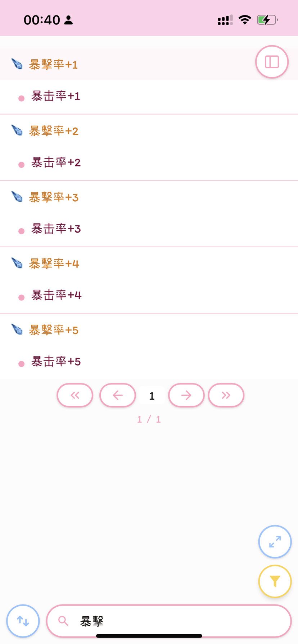The width and height of the screenshot is (298, 644).
Task: Tap the Wi-Fi status bar icon
Action: coord(245,20)
